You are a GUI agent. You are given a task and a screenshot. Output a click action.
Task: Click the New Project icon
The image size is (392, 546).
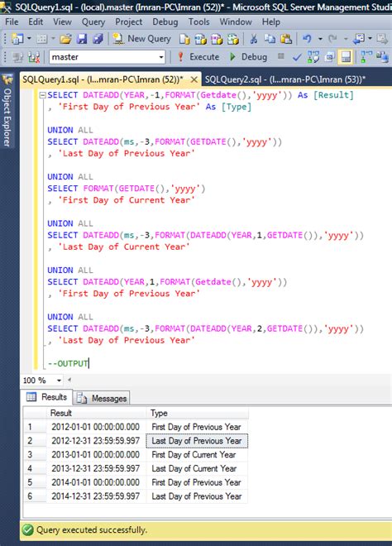pyautogui.click(x=17, y=39)
